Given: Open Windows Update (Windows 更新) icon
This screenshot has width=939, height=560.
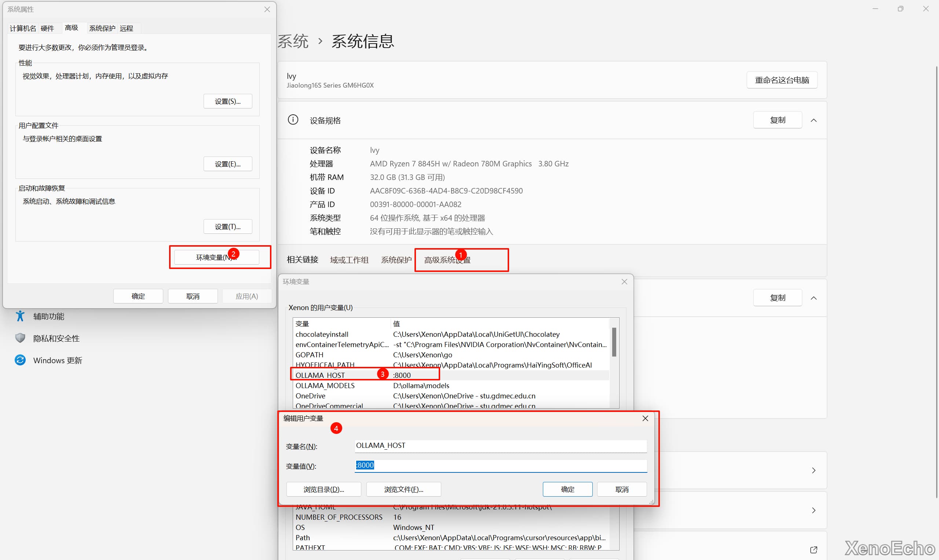Looking at the screenshot, I should pos(20,360).
